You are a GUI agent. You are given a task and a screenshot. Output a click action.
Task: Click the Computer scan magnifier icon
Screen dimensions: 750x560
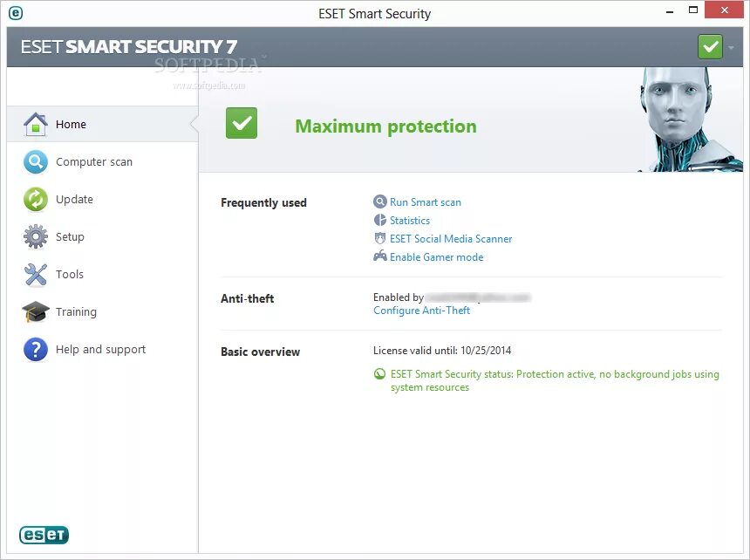(x=35, y=161)
